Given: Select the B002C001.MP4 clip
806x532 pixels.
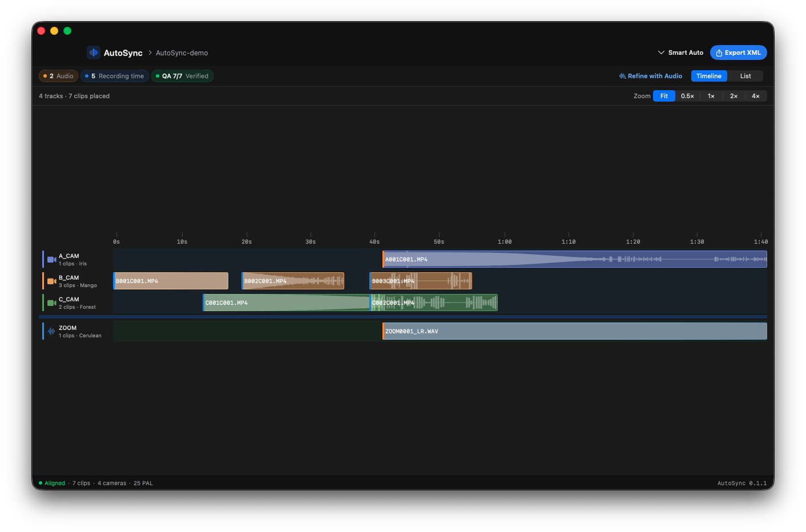Looking at the screenshot, I should (x=293, y=281).
